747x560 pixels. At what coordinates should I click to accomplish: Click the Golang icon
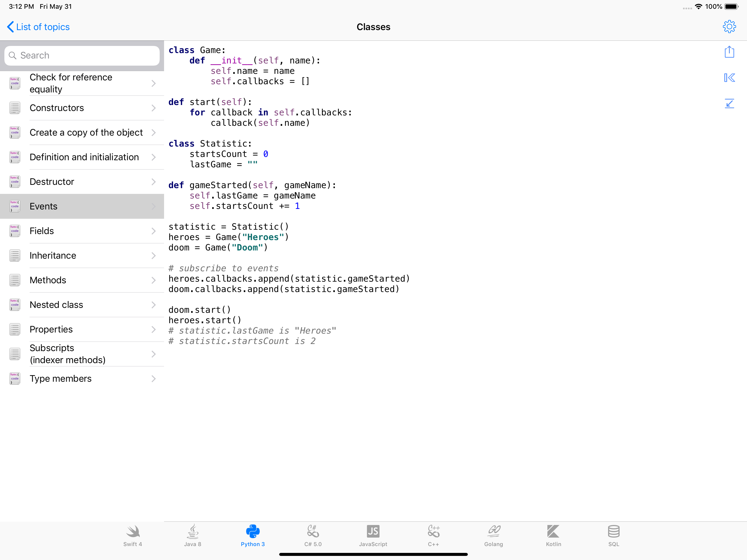[493, 535]
